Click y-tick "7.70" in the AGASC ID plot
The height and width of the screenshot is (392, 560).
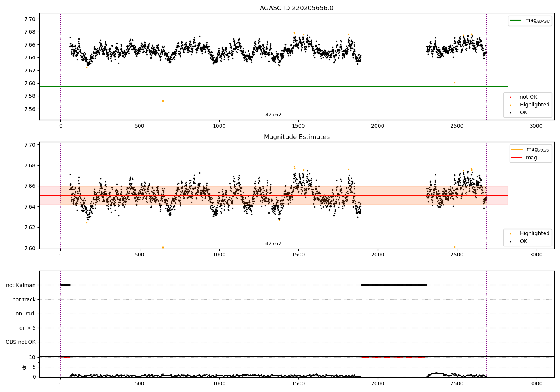(x=29, y=19)
